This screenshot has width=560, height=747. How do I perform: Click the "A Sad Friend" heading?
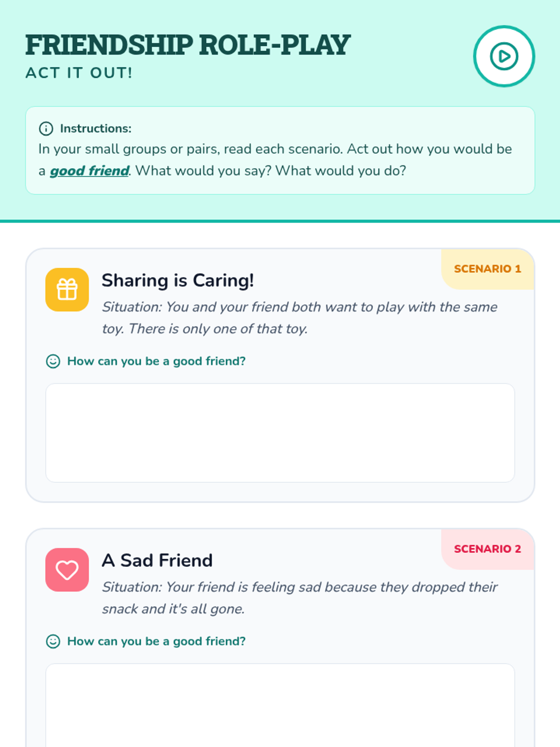(x=157, y=560)
